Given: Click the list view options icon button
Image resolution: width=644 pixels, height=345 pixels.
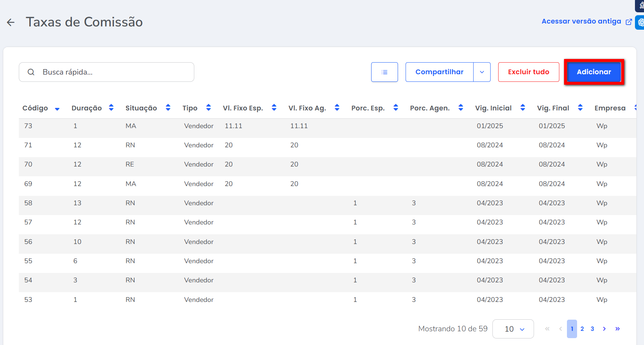Looking at the screenshot, I should pos(384,72).
